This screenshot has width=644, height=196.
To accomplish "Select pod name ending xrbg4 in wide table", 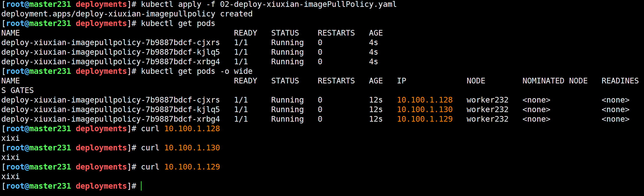I will coord(110,119).
